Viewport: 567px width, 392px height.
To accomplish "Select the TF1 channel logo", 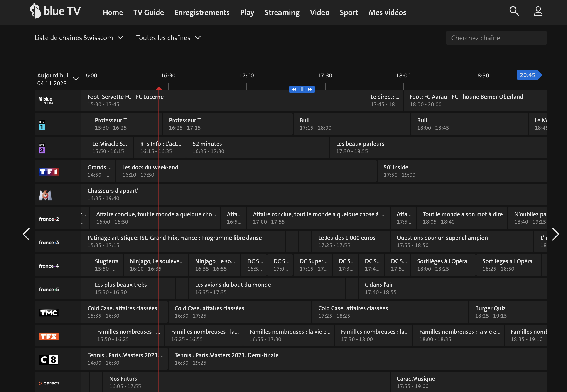I will tap(49, 172).
